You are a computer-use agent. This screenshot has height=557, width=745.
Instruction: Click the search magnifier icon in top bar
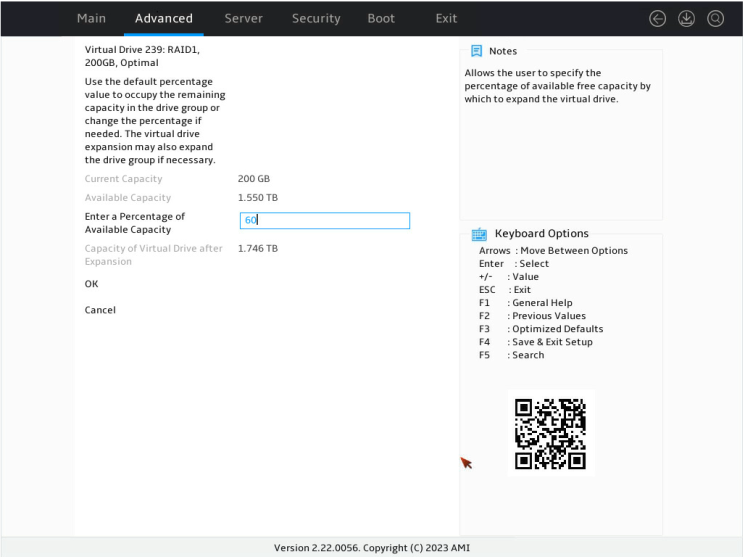pyautogui.click(x=716, y=19)
